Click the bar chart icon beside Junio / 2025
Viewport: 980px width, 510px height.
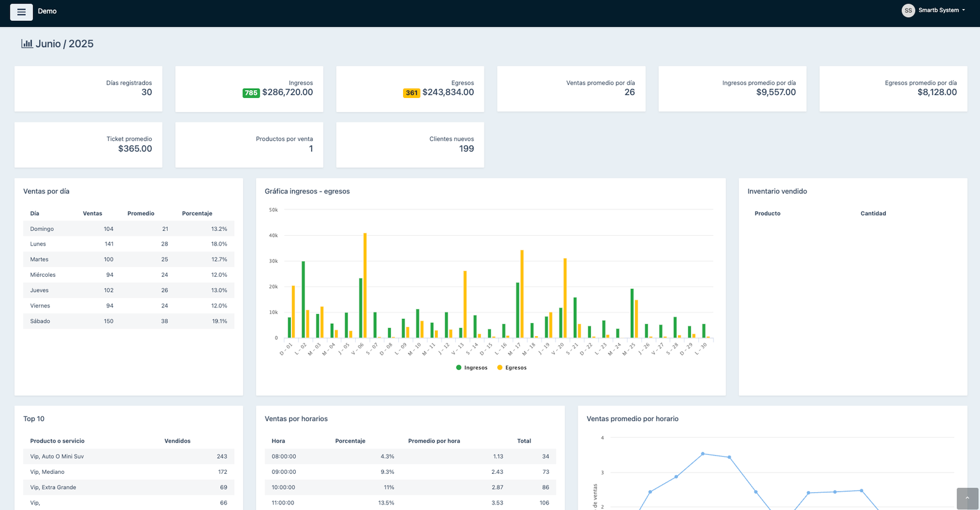coord(27,43)
